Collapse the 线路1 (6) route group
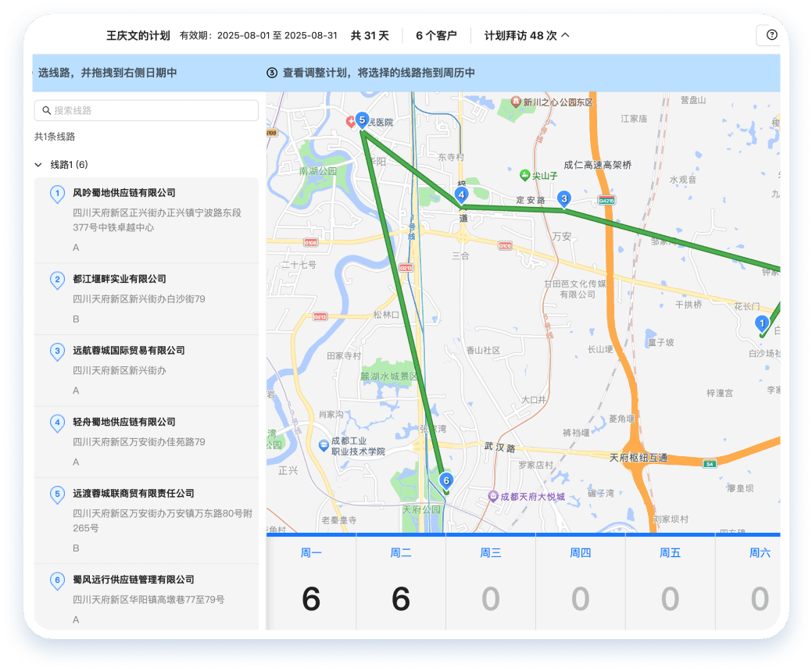This screenshot has width=812, height=671. click(38, 163)
